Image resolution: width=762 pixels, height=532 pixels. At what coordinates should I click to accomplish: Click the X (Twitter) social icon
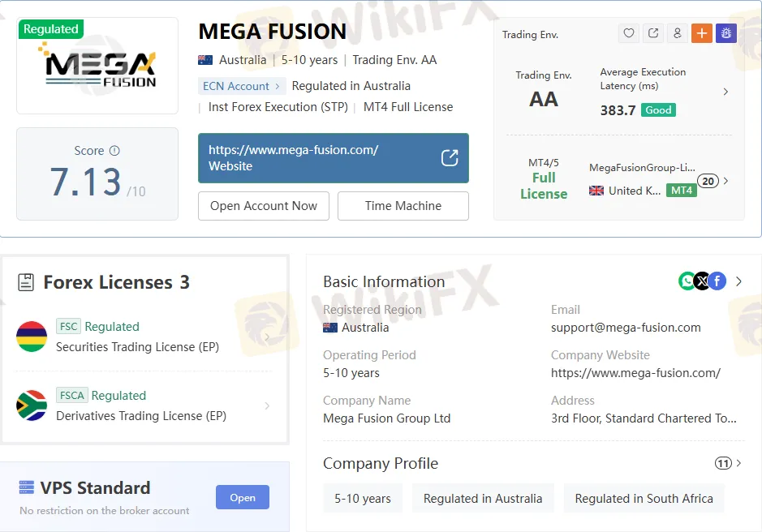click(702, 281)
